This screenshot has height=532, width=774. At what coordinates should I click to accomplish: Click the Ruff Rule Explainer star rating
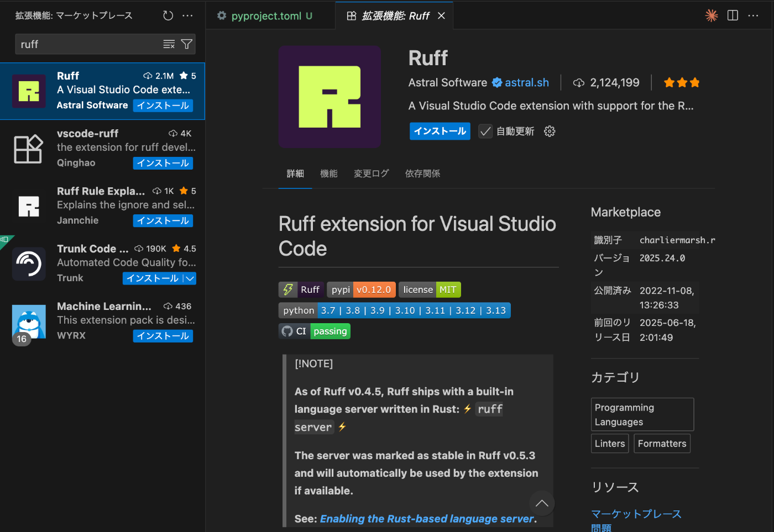click(187, 191)
